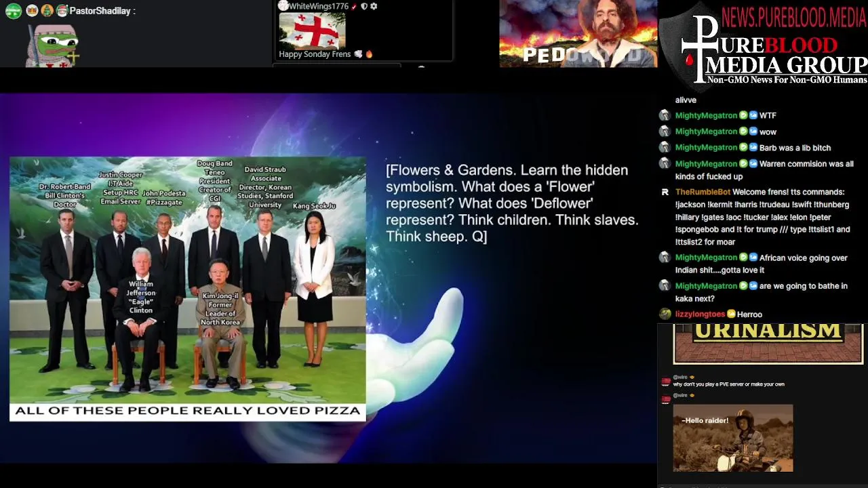Image resolution: width=868 pixels, height=488 pixels.
Task: Open TheRumbleBot username in chat
Action: tap(703, 192)
